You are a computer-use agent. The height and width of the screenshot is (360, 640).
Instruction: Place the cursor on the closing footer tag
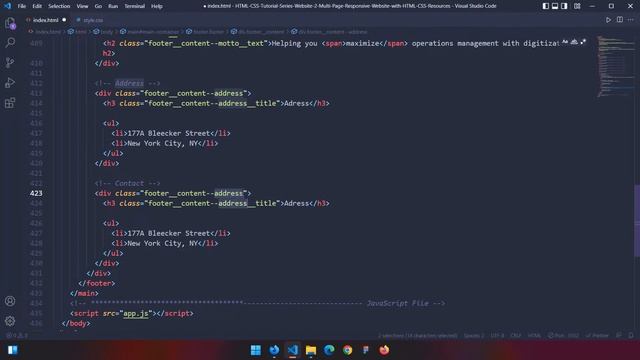[97, 283]
